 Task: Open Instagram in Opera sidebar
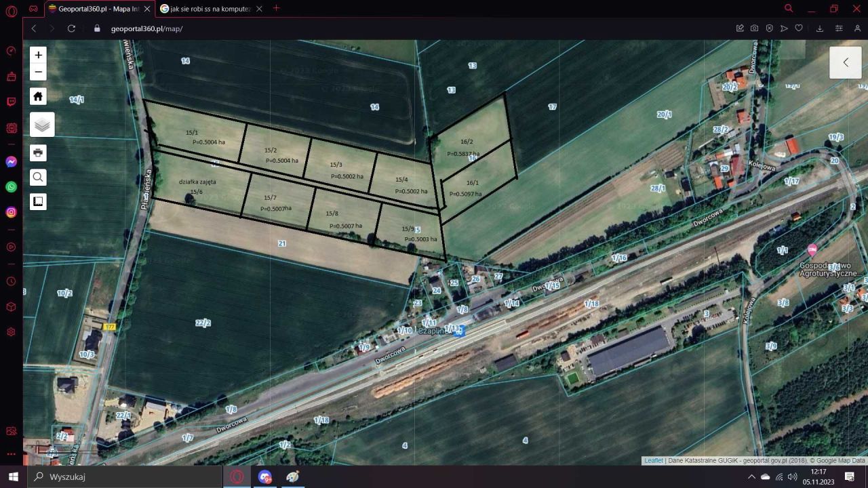pyautogui.click(x=11, y=212)
